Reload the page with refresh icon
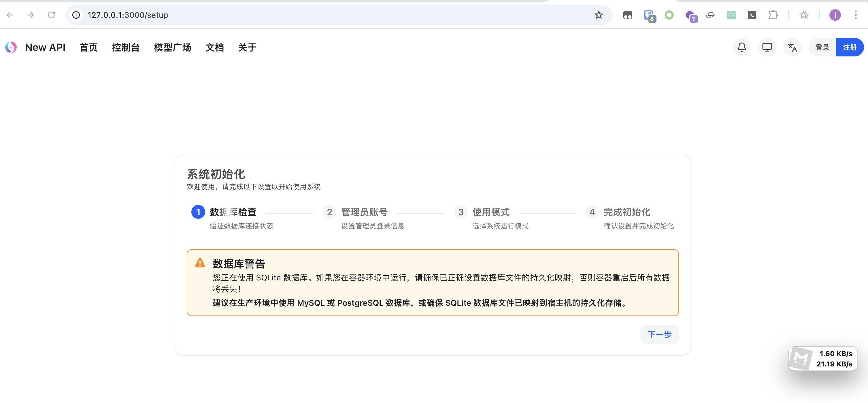Screen dimensions: 868x403 [x=51, y=15]
